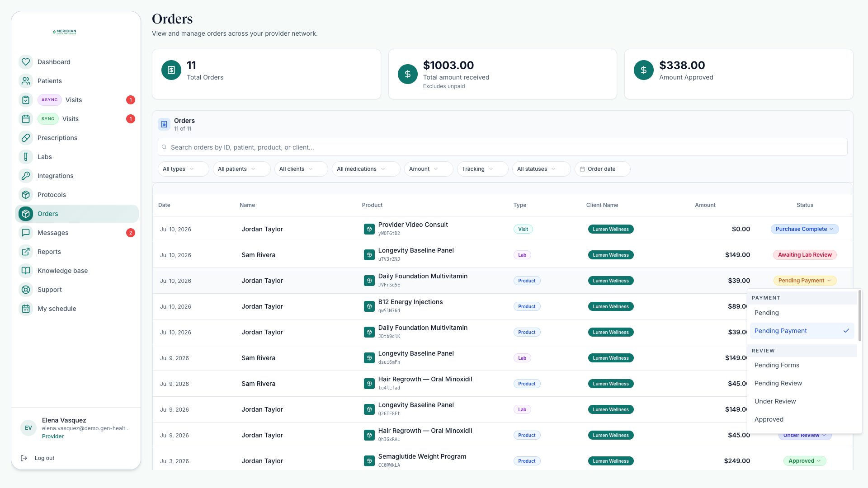The image size is (868, 488).
Task: Click the Log out arrow icon
Action: pos(24,458)
